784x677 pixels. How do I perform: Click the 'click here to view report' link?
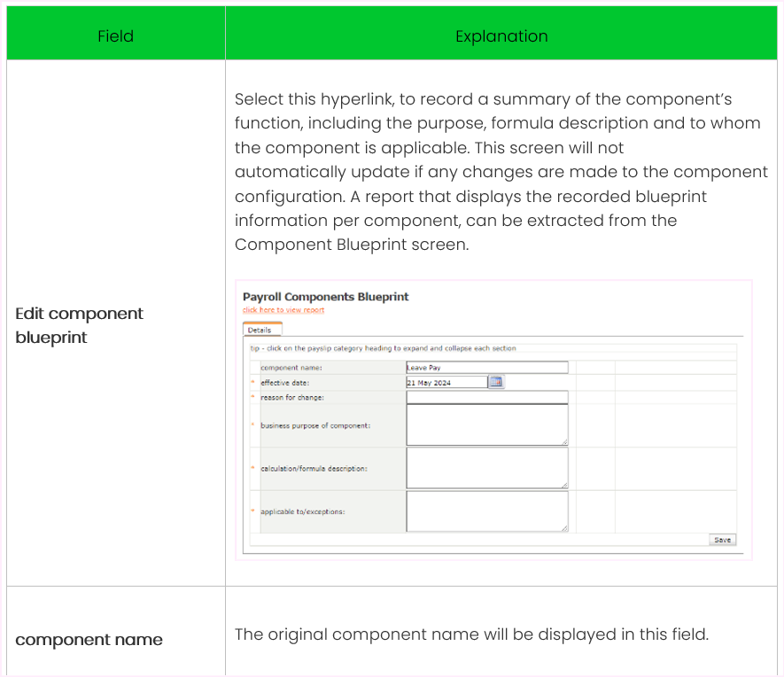pyautogui.click(x=283, y=310)
